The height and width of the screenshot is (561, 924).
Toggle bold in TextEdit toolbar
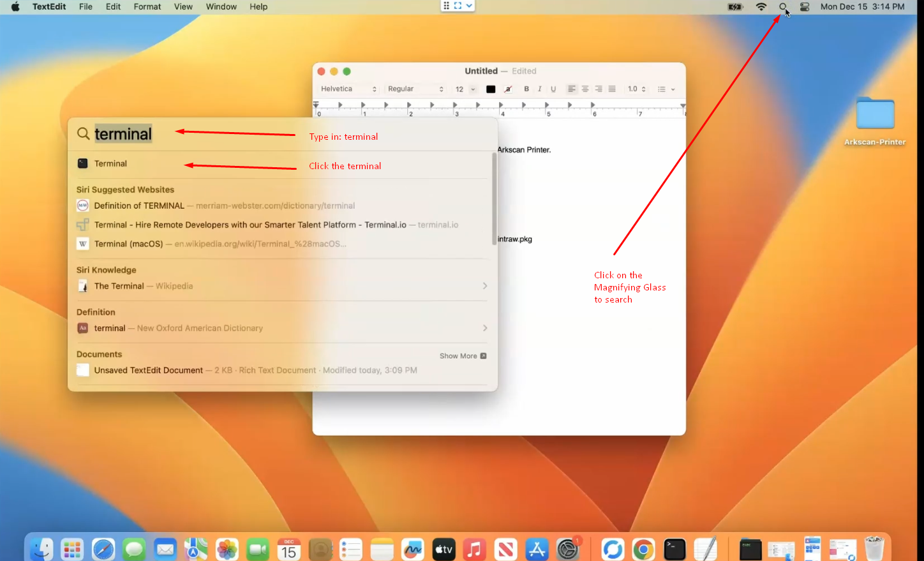526,89
